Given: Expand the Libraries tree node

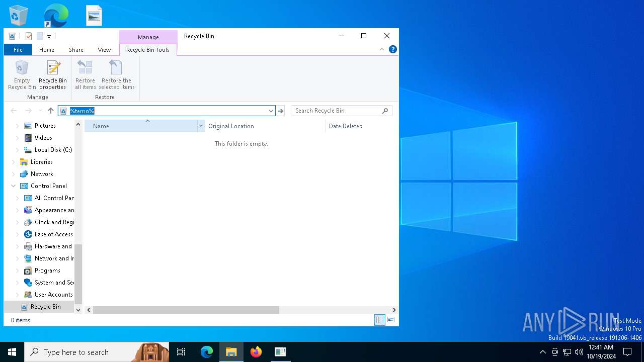Looking at the screenshot, I should click(14, 162).
